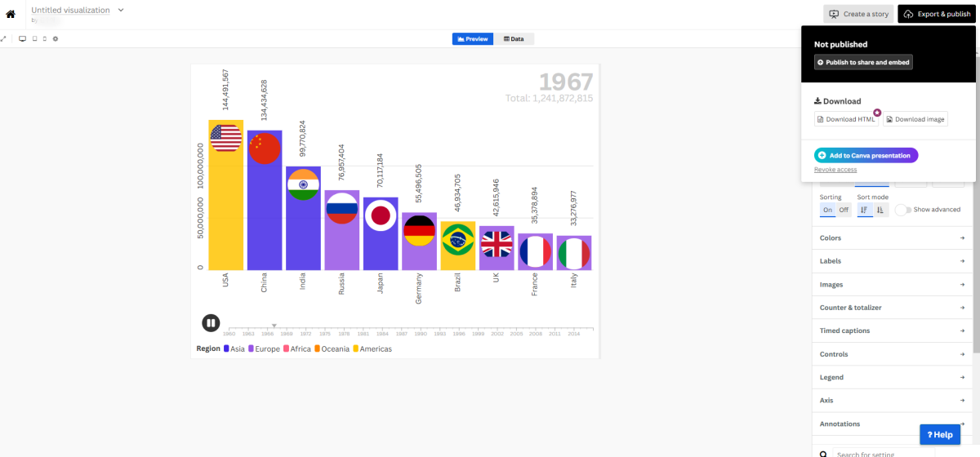Click the UK flag icon
The height and width of the screenshot is (457, 980).
[497, 244]
